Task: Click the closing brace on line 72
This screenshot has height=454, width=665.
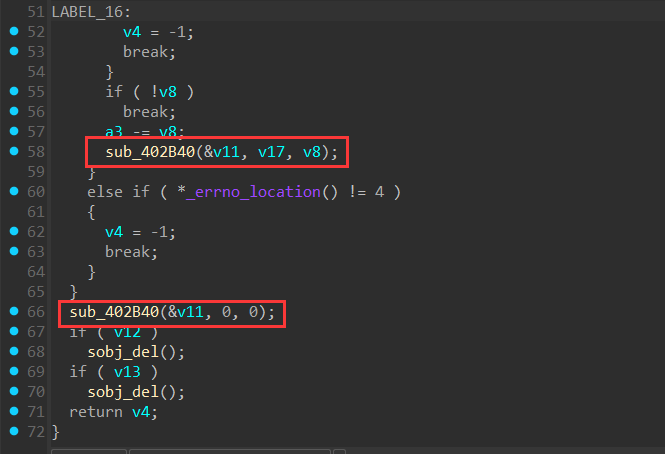Action: pos(56,432)
